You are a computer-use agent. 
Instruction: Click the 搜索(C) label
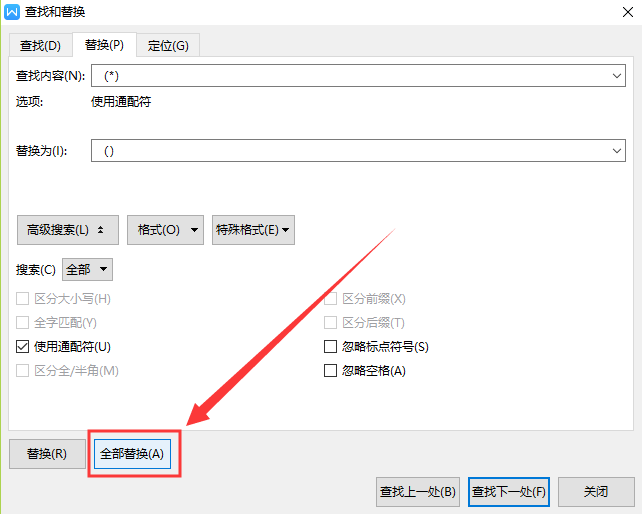tap(36, 270)
